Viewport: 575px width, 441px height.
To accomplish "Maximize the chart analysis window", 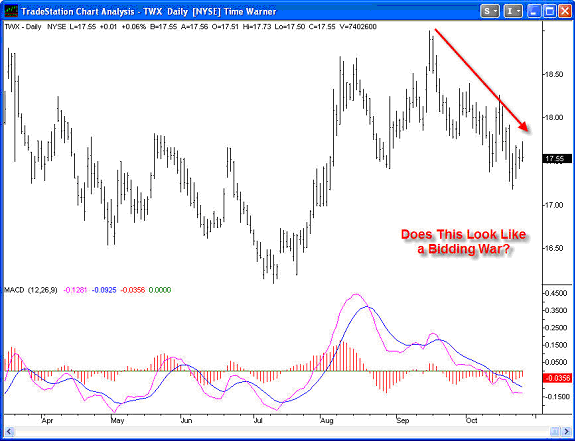I will pyautogui.click(x=550, y=11).
